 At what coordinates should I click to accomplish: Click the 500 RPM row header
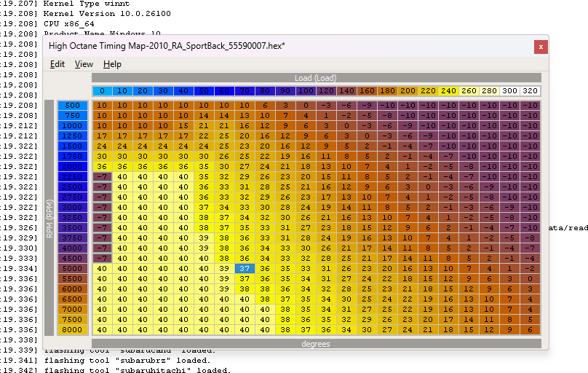click(x=73, y=106)
